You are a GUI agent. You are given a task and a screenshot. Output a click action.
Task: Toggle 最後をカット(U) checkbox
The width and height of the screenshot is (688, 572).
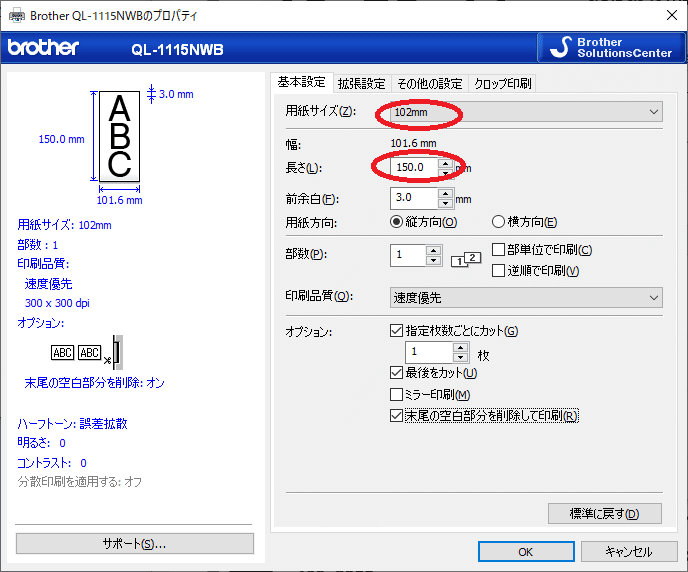(x=434, y=373)
